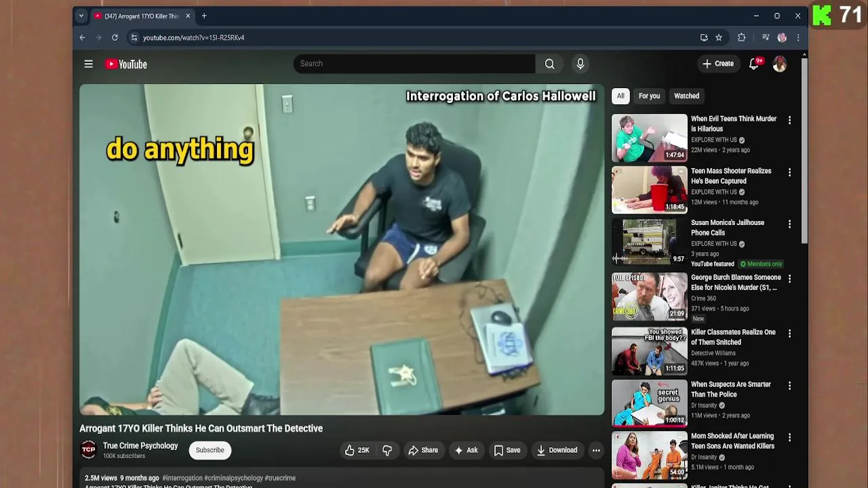Like the video with 25K likes
The image size is (868, 488).
357,450
